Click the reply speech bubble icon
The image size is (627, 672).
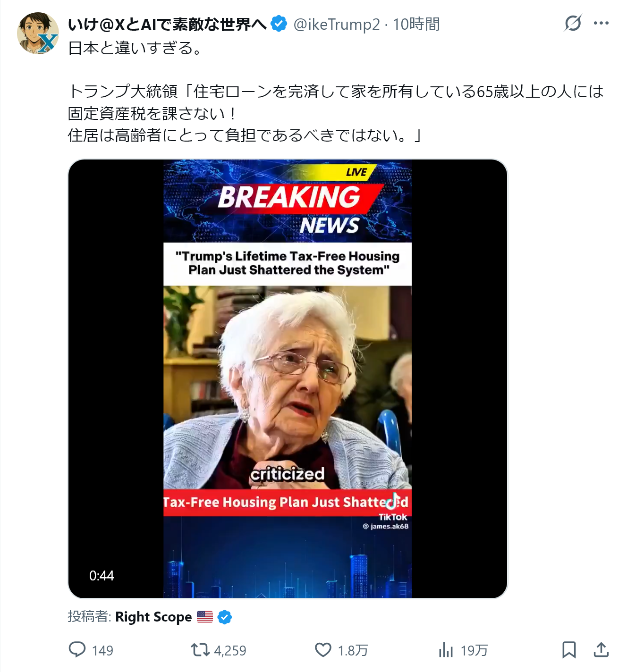(77, 650)
